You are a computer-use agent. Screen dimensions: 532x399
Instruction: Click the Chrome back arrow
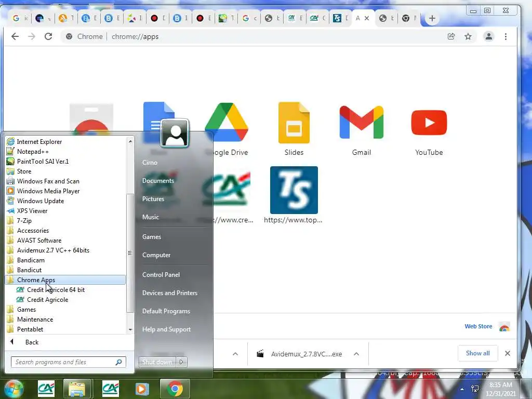coord(15,36)
